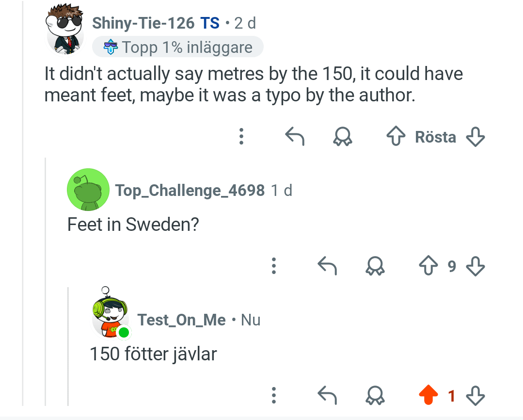This screenshot has width=523, height=420.
Task: Downvote the '150 fötter jävlar' comment
Action: [475, 396]
